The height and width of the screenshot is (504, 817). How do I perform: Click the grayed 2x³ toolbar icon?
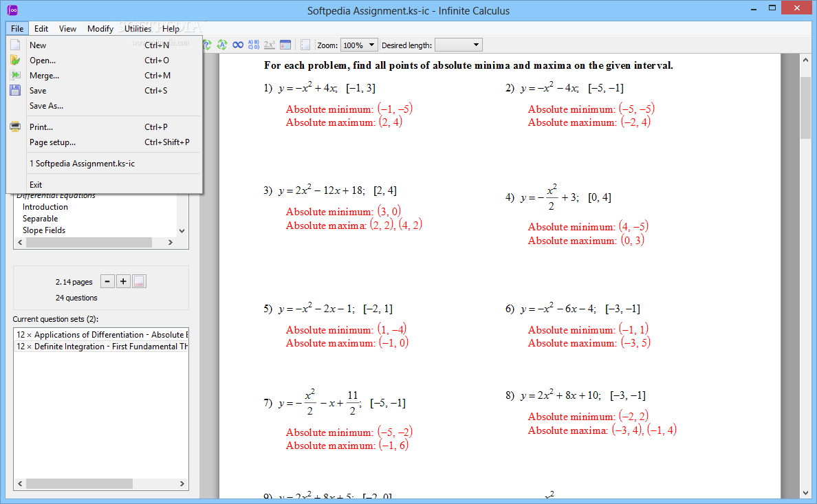(x=270, y=45)
